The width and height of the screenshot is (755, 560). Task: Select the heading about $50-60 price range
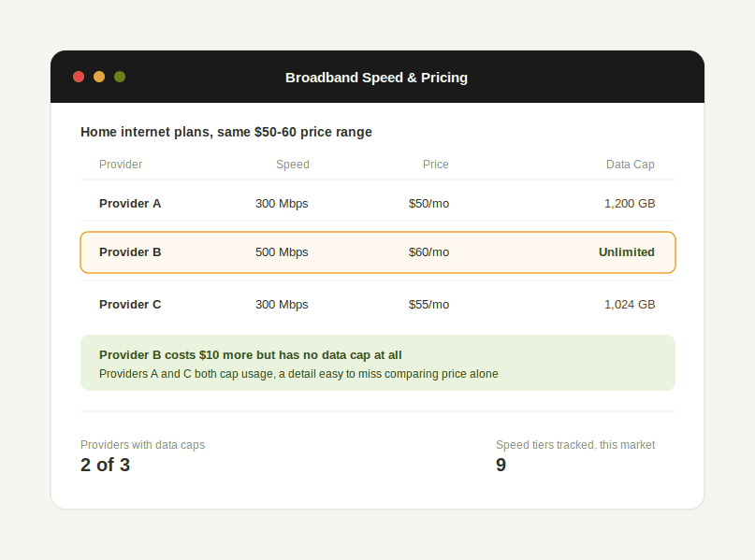pos(225,132)
